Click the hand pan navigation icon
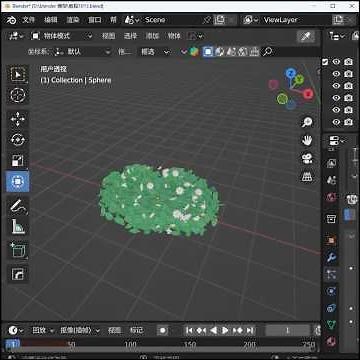This screenshot has height=360, width=360. pyautogui.click(x=307, y=140)
